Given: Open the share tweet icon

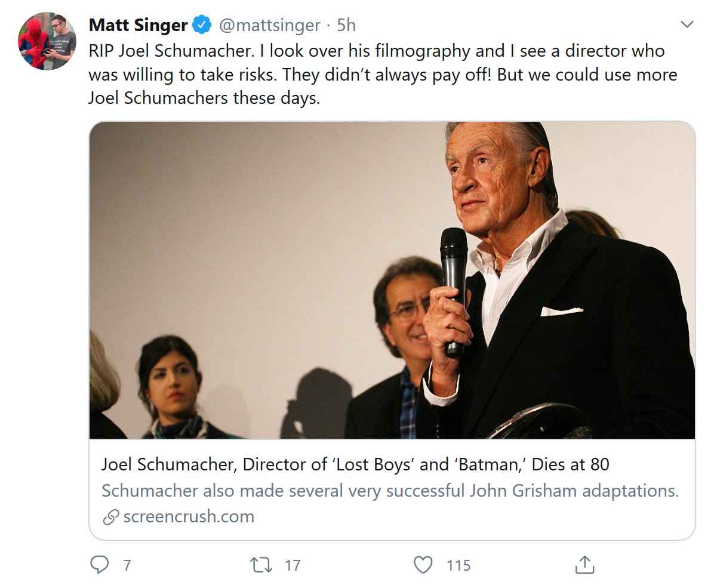Looking at the screenshot, I should pyautogui.click(x=584, y=564).
